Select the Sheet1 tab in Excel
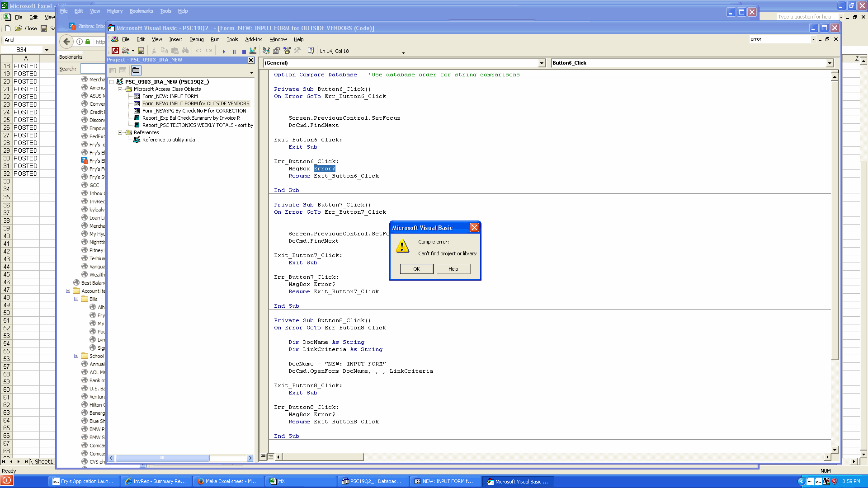This screenshot has width=868, height=488. pyautogui.click(x=44, y=461)
